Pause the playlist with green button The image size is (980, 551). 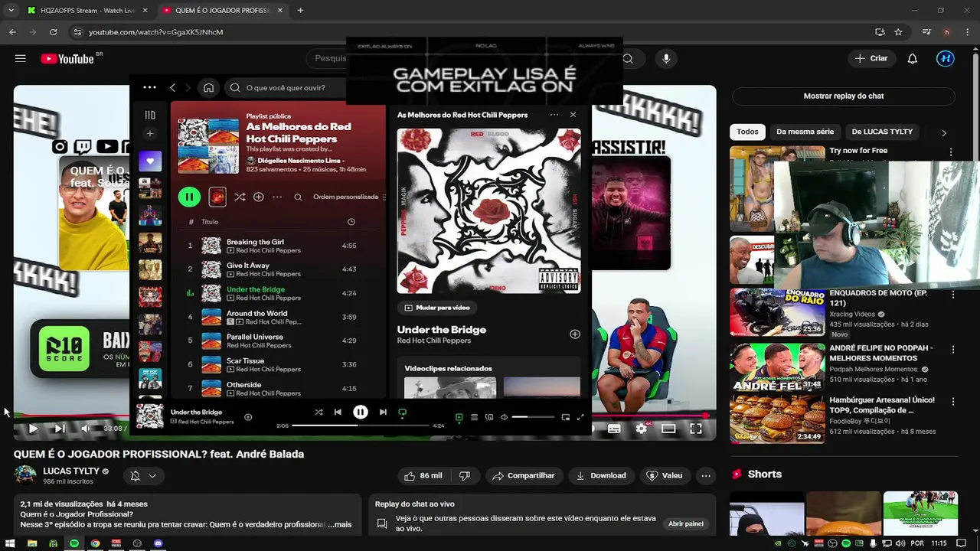click(189, 197)
